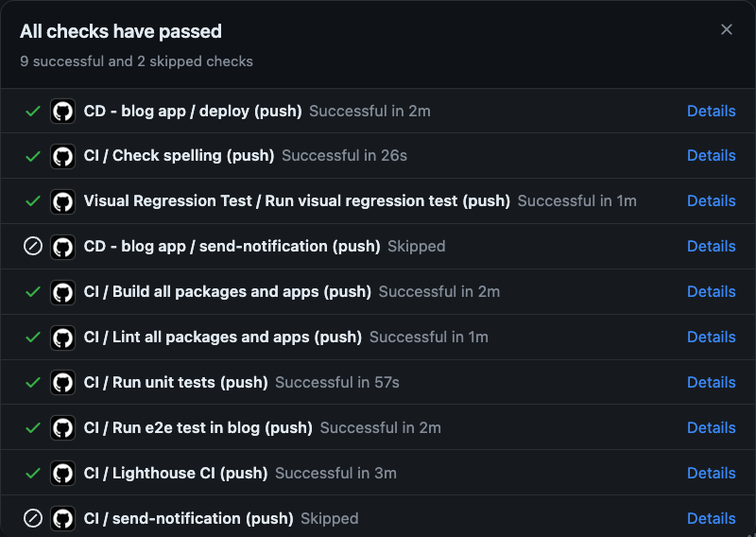Click skipped icon for CI send-notification row
The image size is (756, 537).
pyautogui.click(x=33, y=518)
